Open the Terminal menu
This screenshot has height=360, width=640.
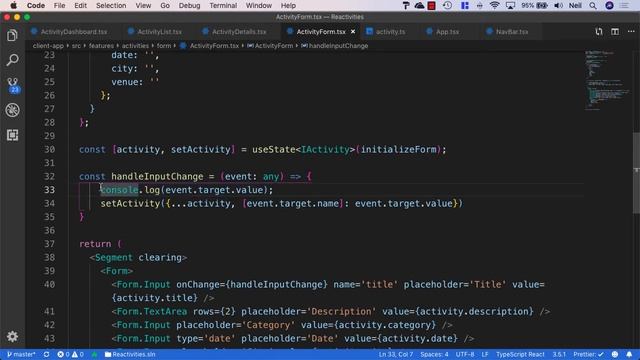point(223,6)
